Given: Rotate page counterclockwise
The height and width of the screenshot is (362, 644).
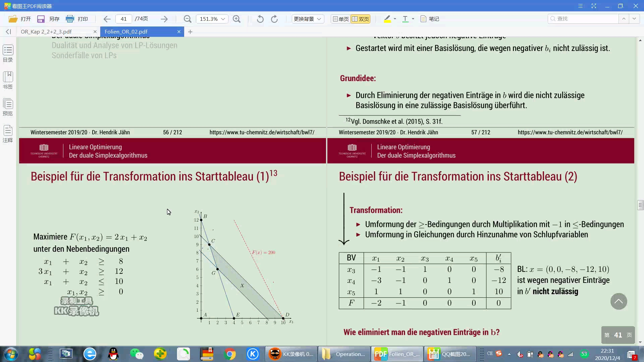Looking at the screenshot, I should 260,19.
